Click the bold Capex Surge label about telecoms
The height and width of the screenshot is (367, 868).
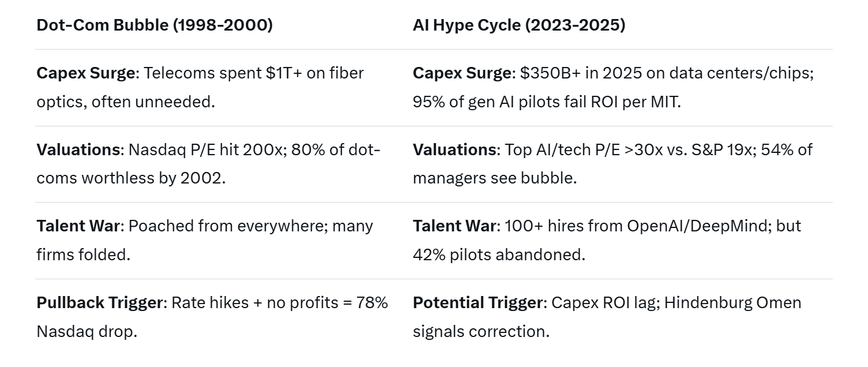pos(87,73)
